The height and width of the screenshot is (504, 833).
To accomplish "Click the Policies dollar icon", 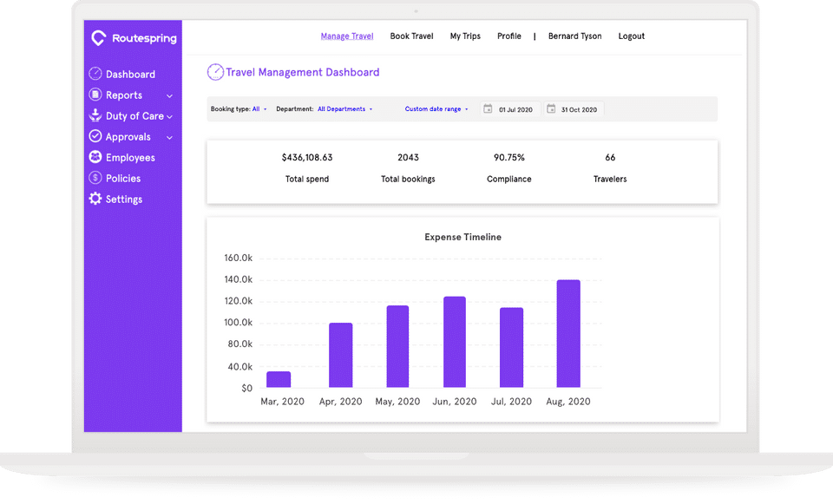I will coord(95,177).
